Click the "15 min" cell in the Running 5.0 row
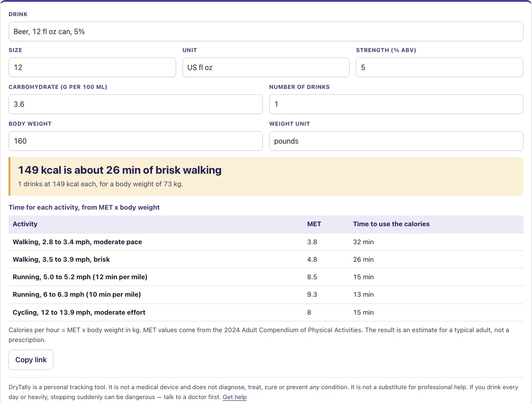 pos(364,277)
